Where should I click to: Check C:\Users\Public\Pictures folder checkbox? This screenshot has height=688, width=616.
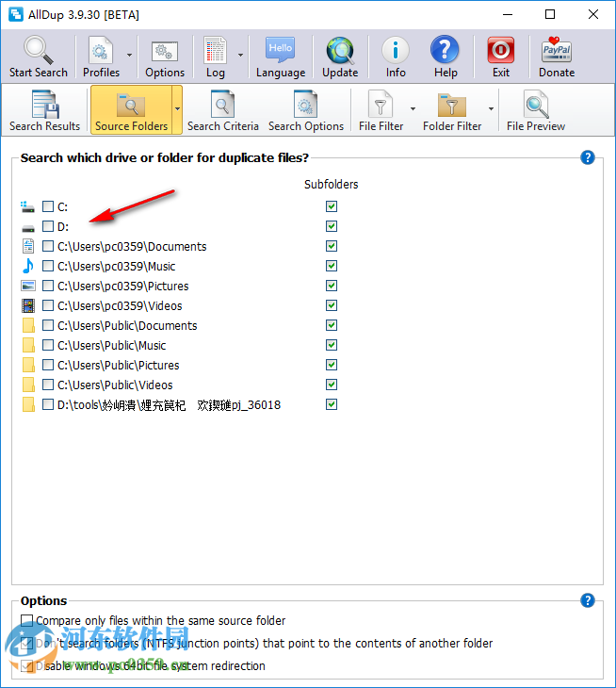[x=48, y=365]
